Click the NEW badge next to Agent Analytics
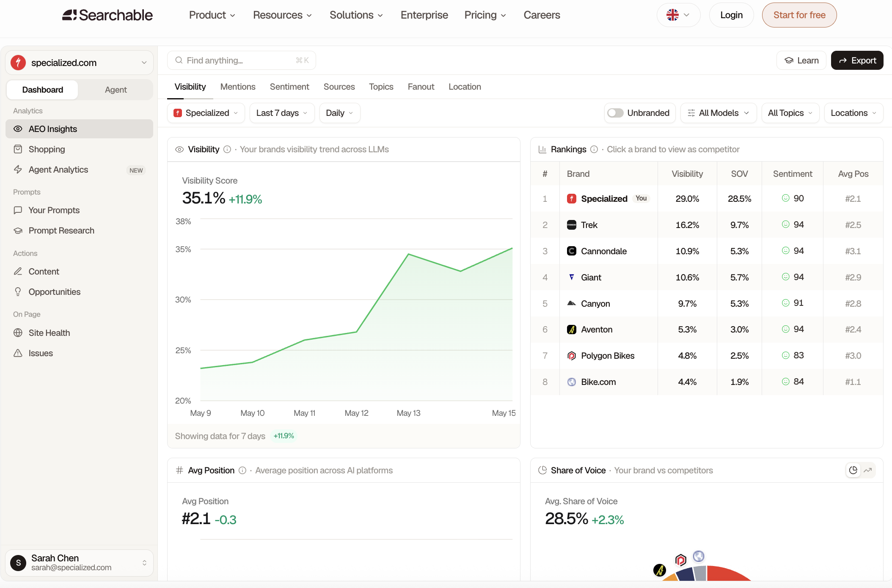Image resolution: width=892 pixels, height=588 pixels. click(136, 170)
